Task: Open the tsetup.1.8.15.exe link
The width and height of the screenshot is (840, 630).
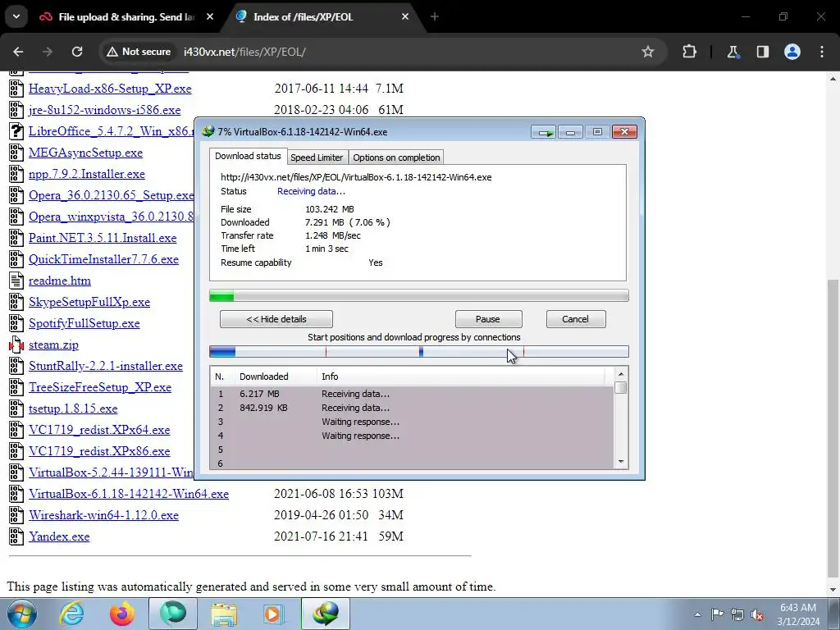Action: click(x=73, y=409)
